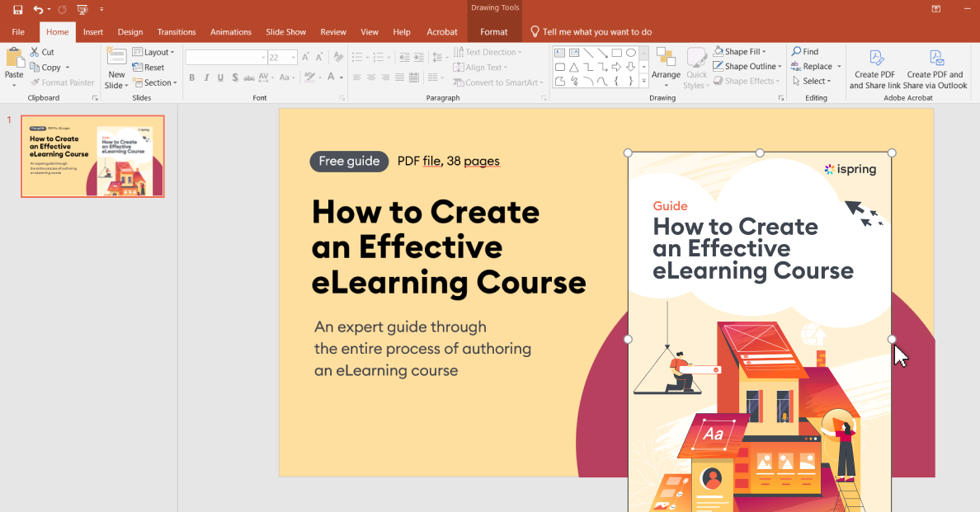
Task: Select the rectangle shape
Action: pyautogui.click(x=617, y=53)
